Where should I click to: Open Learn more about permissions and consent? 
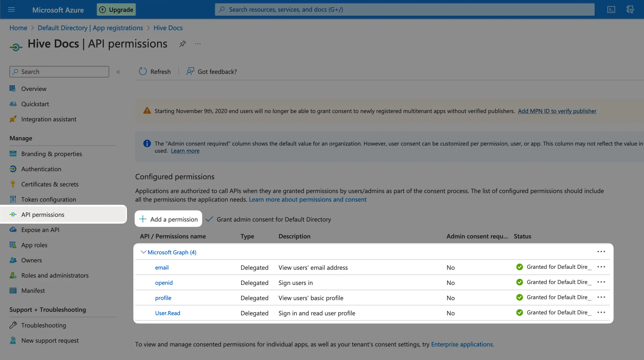[308, 199]
